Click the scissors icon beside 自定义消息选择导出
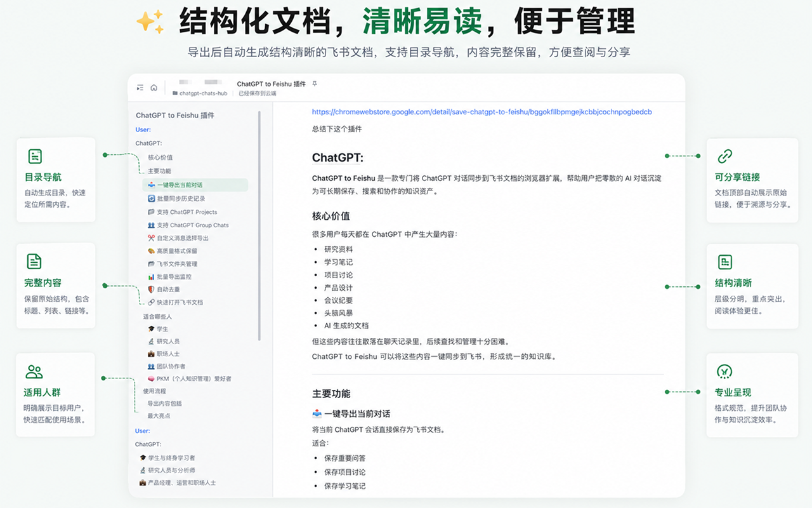Screen dimensions: 812x508 (x=151, y=238)
